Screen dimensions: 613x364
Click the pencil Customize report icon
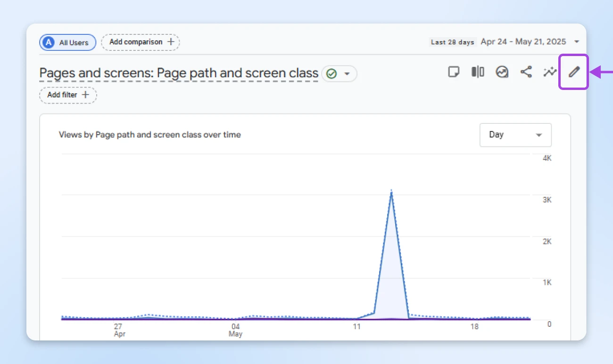click(573, 72)
